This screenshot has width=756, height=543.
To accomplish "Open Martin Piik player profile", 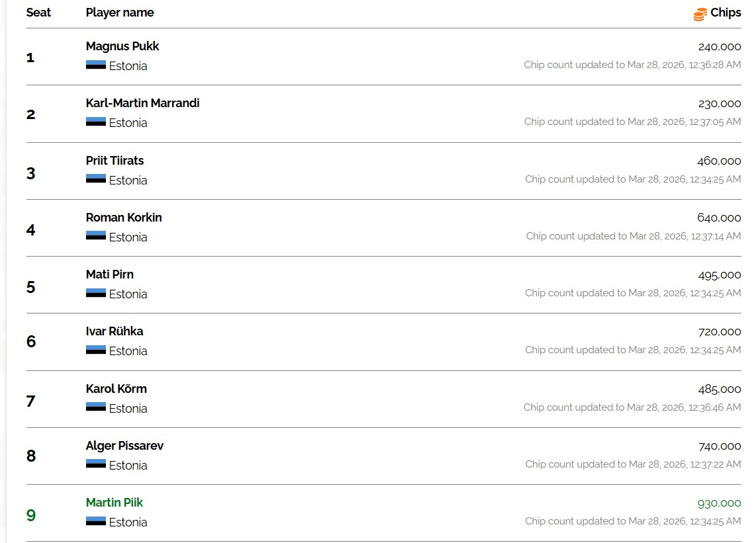I will click(x=115, y=503).
